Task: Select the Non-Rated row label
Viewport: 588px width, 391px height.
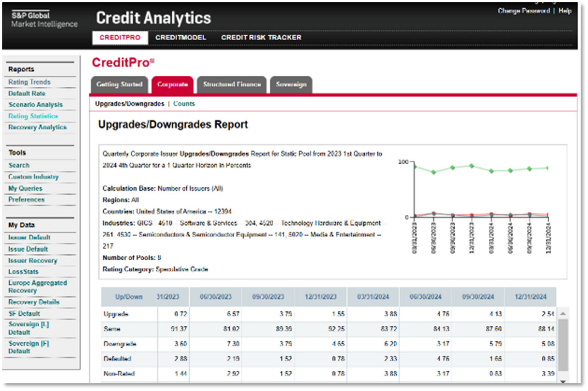Action: (119, 374)
